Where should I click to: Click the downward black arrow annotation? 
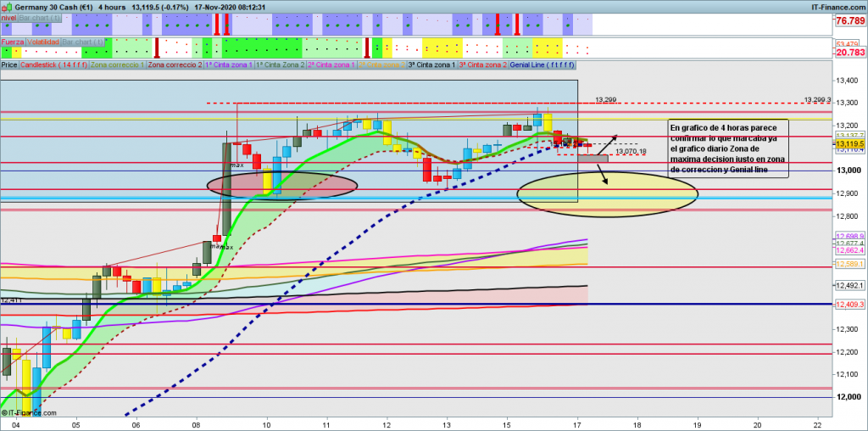601,174
